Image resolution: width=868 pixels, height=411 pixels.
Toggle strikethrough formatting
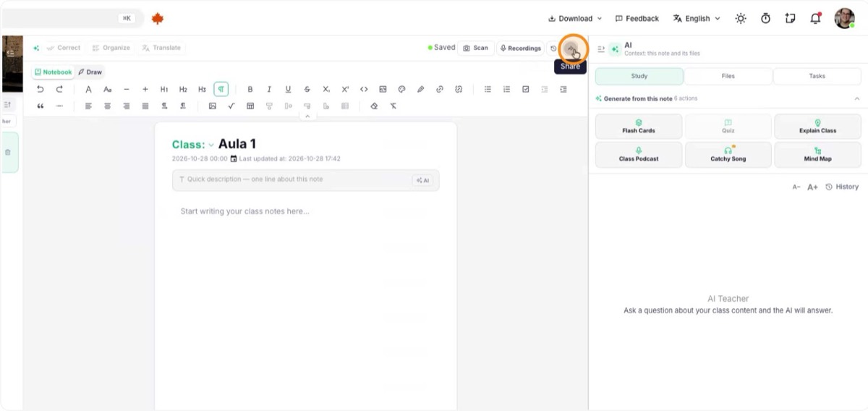[x=307, y=89]
